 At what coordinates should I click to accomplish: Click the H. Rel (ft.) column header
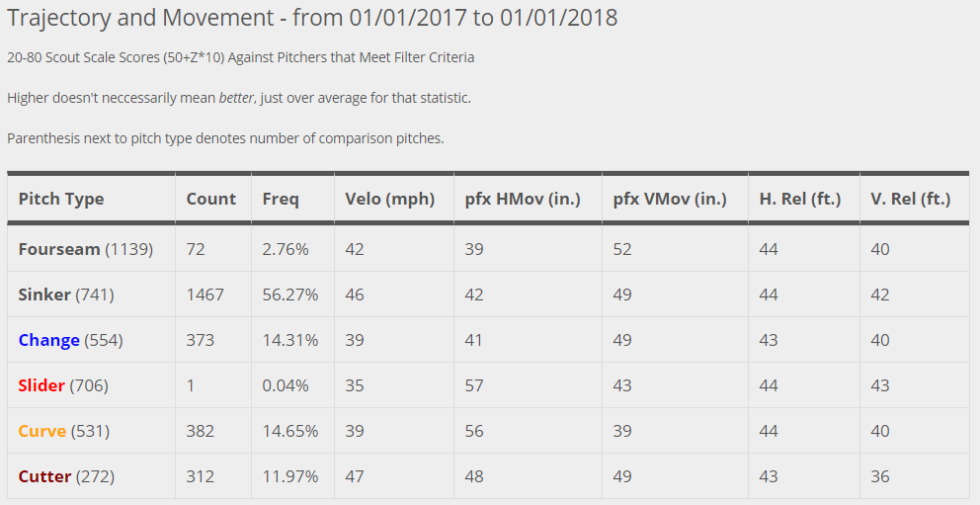(x=800, y=199)
